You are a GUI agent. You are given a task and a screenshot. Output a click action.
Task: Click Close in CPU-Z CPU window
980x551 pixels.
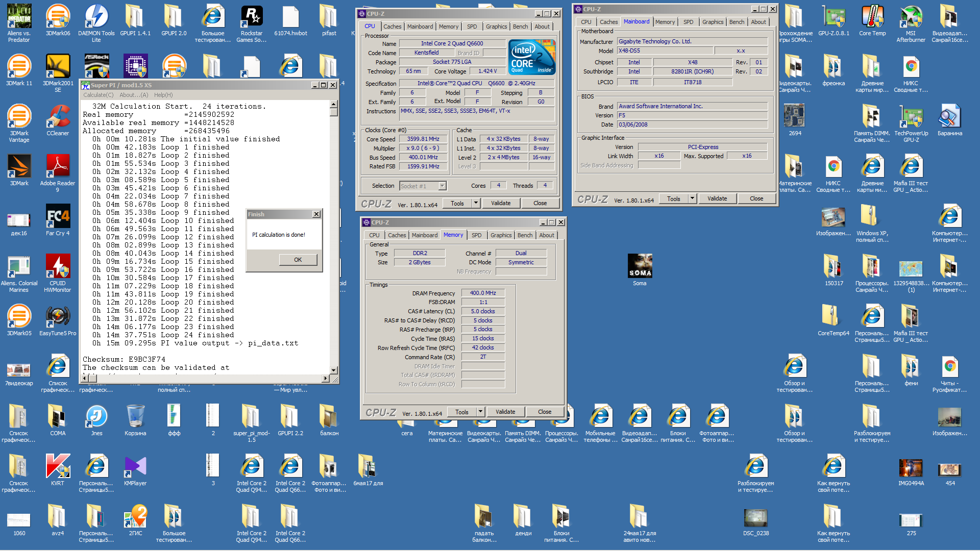coord(540,203)
